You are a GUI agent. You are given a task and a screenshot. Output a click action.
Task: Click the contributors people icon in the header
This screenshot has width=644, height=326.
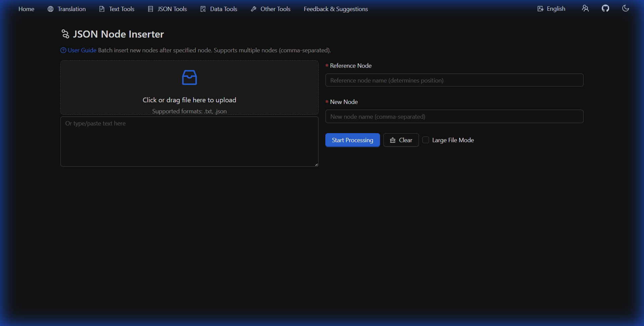click(585, 8)
